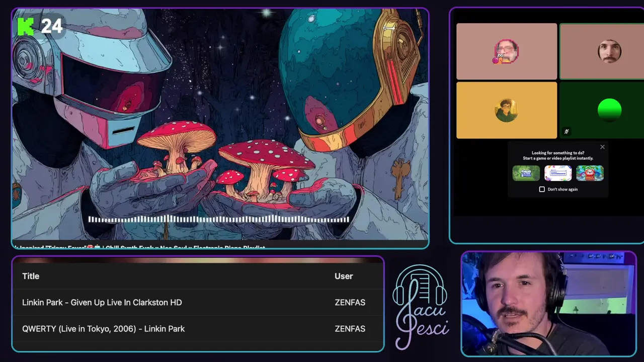Click ZENFAS in the QWERTY row
644x362 pixels.
(x=350, y=328)
